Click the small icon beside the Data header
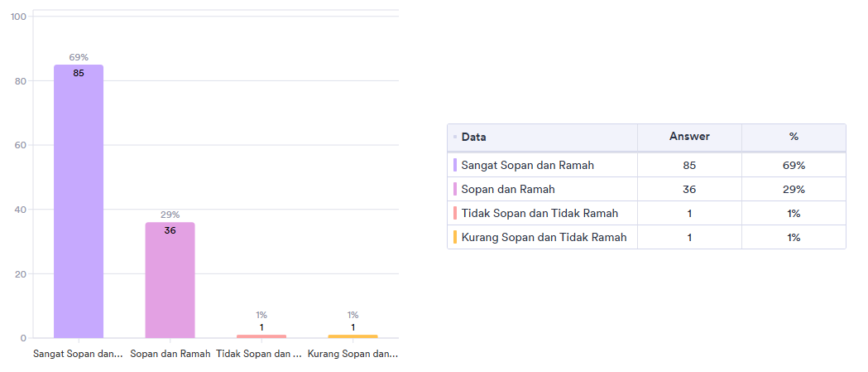This screenshot has width=868, height=372. click(x=454, y=137)
